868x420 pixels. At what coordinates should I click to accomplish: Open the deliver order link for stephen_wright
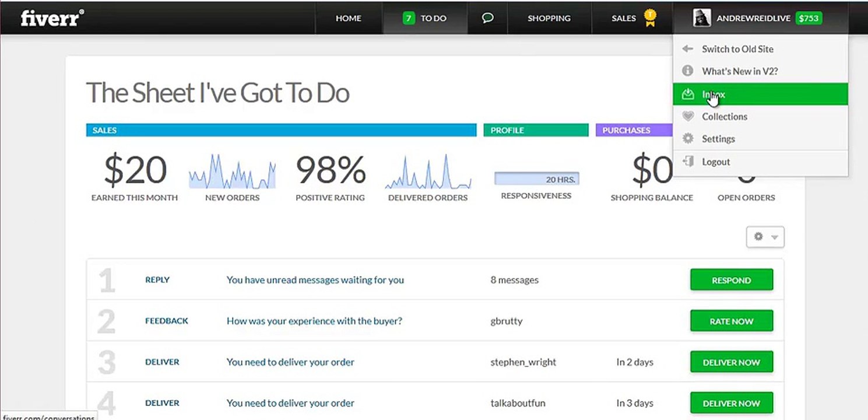click(290, 362)
